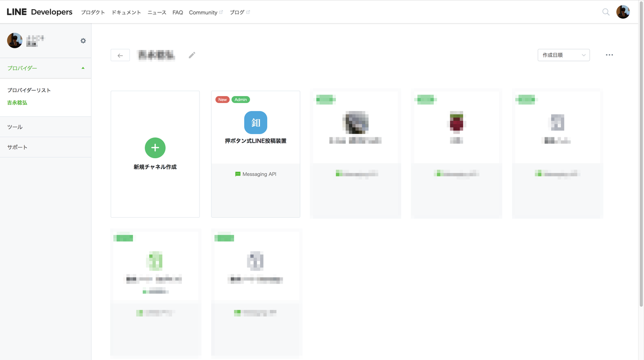Open the more options ellipsis menu
644x360 pixels.
pyautogui.click(x=609, y=55)
